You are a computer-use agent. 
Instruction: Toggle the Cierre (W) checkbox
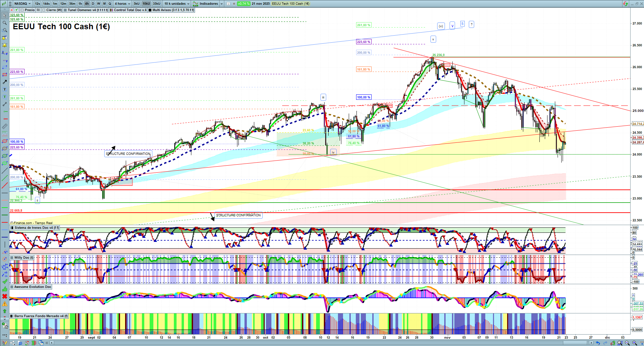(x=44, y=10)
